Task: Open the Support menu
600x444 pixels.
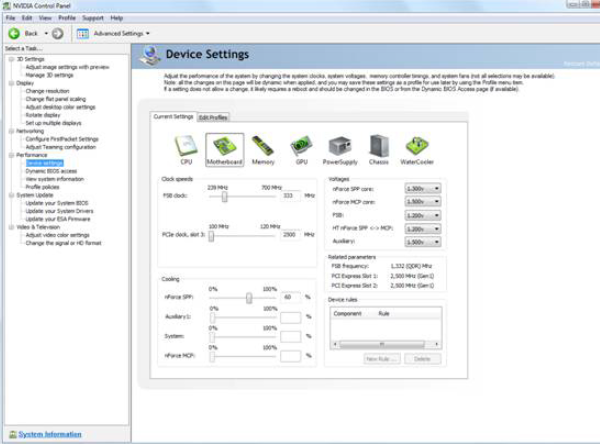Action: point(93,18)
